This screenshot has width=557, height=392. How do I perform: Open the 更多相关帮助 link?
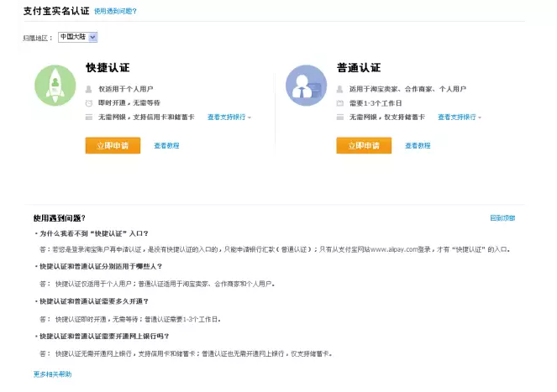click(x=52, y=373)
